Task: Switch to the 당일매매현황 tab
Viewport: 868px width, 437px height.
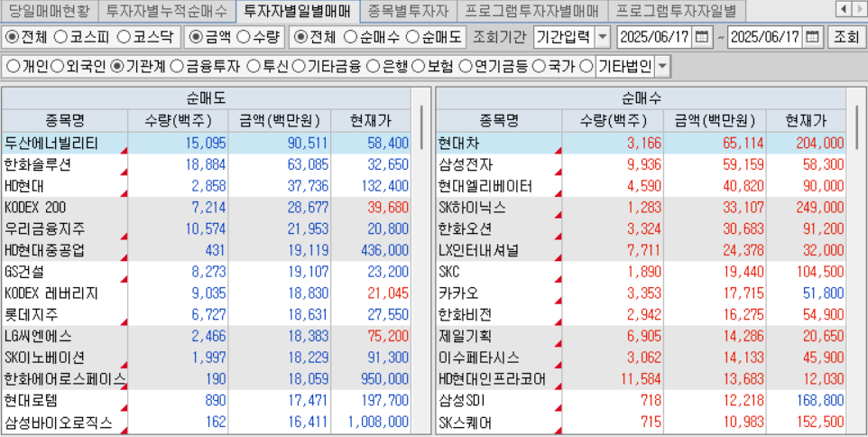Action: click(x=50, y=9)
